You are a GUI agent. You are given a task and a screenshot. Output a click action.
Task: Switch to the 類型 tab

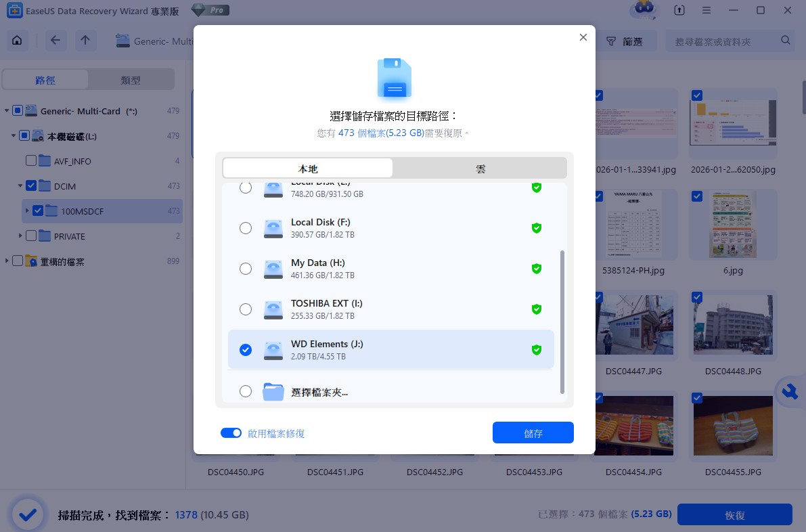tap(131, 80)
